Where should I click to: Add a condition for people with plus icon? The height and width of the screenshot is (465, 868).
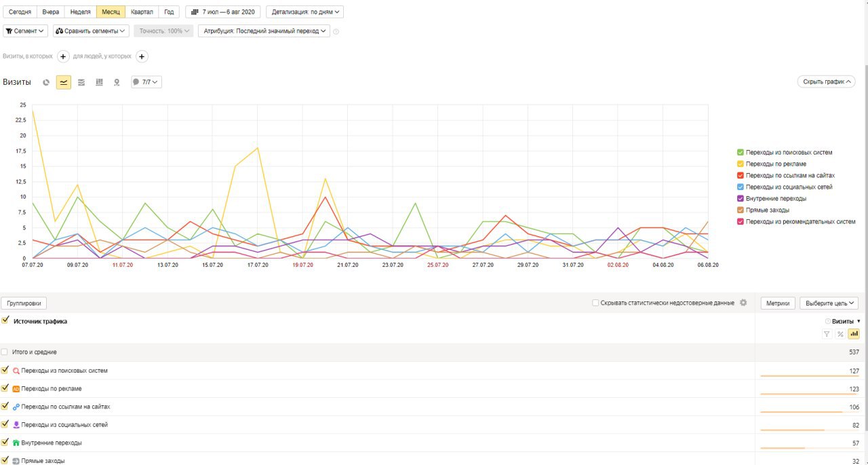142,56
